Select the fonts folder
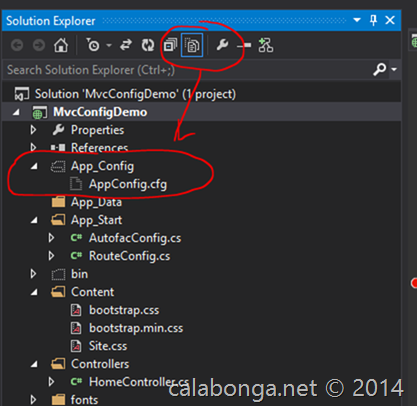 click(84, 400)
